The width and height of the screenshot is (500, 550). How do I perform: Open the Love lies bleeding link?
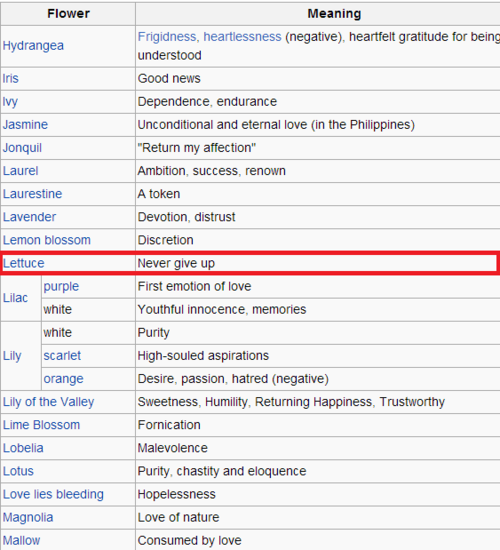53,495
